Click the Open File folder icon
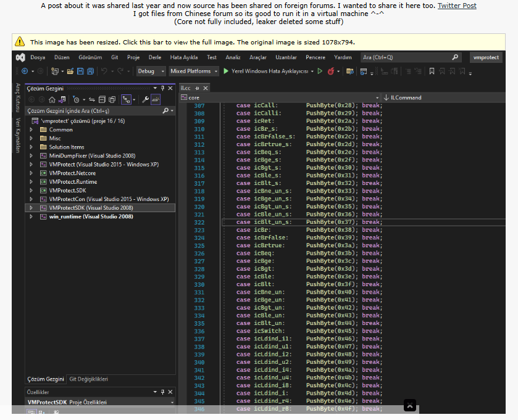 coord(70,72)
